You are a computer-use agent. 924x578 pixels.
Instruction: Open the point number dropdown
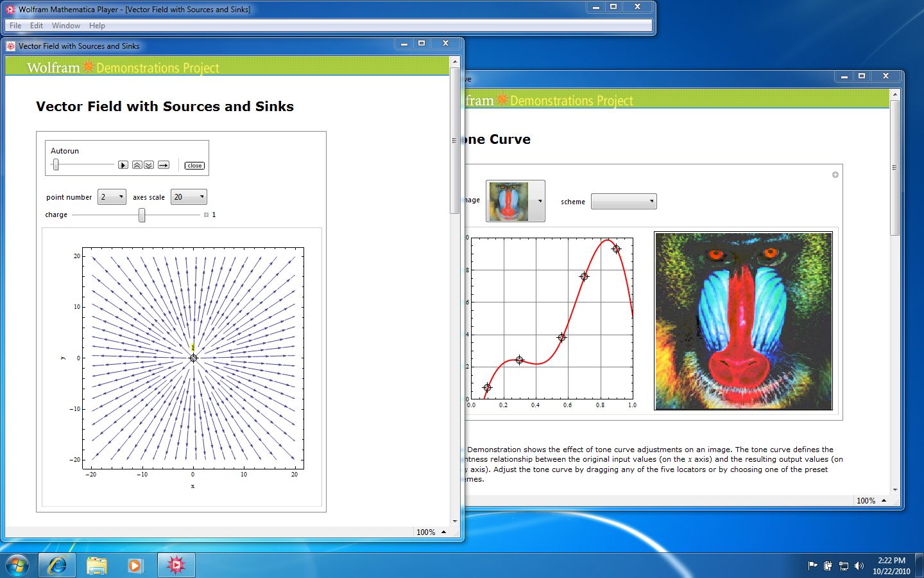coord(112,197)
